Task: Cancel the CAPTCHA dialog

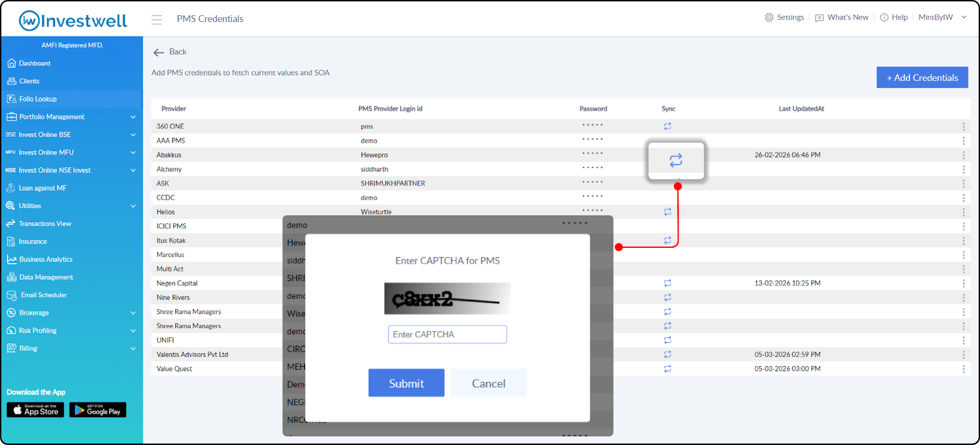Action: tap(489, 383)
